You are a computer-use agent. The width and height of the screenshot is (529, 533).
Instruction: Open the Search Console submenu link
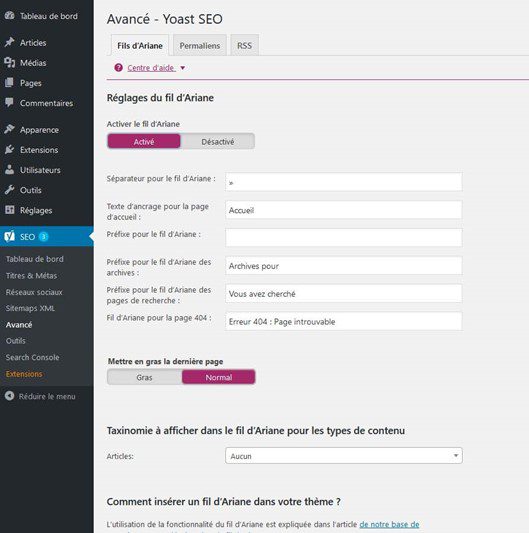32,357
